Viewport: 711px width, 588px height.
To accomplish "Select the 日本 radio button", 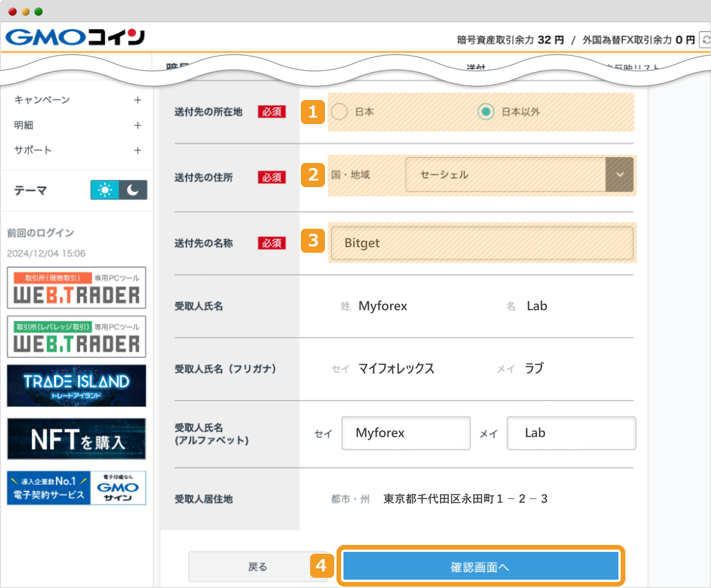I will (339, 112).
